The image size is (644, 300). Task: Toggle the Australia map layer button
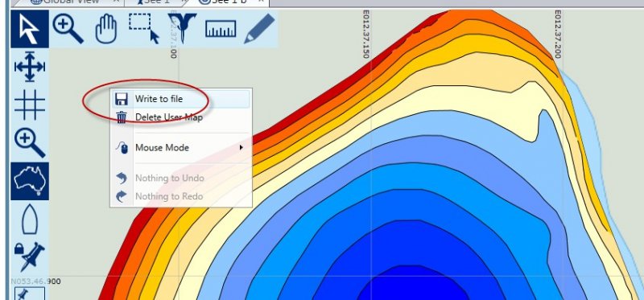coord(30,181)
